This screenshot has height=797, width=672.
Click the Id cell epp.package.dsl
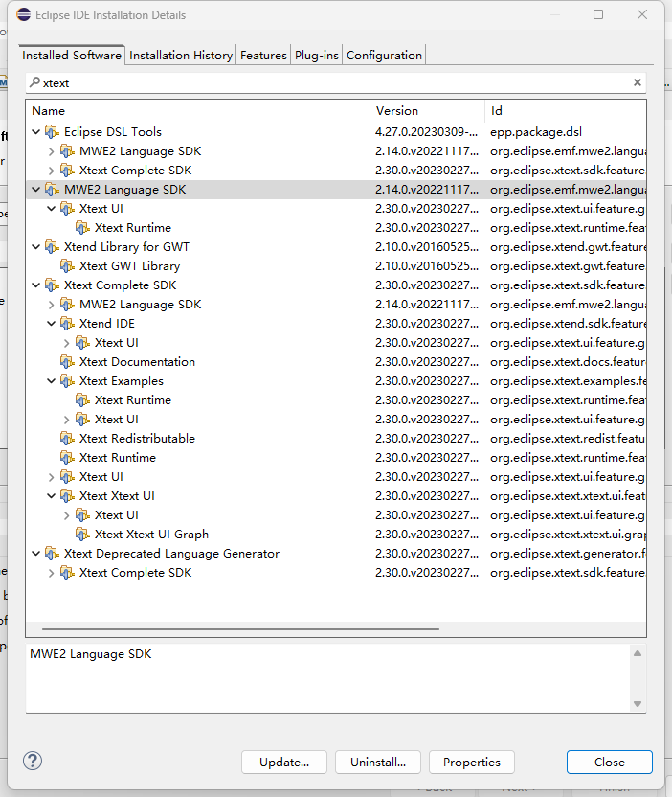[x=536, y=132]
